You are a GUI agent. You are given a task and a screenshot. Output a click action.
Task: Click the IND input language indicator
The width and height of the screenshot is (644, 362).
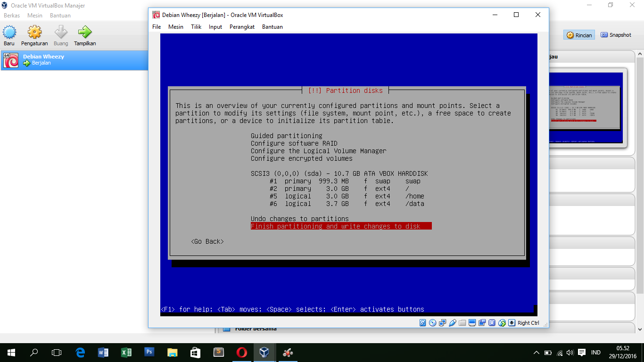coord(596,352)
